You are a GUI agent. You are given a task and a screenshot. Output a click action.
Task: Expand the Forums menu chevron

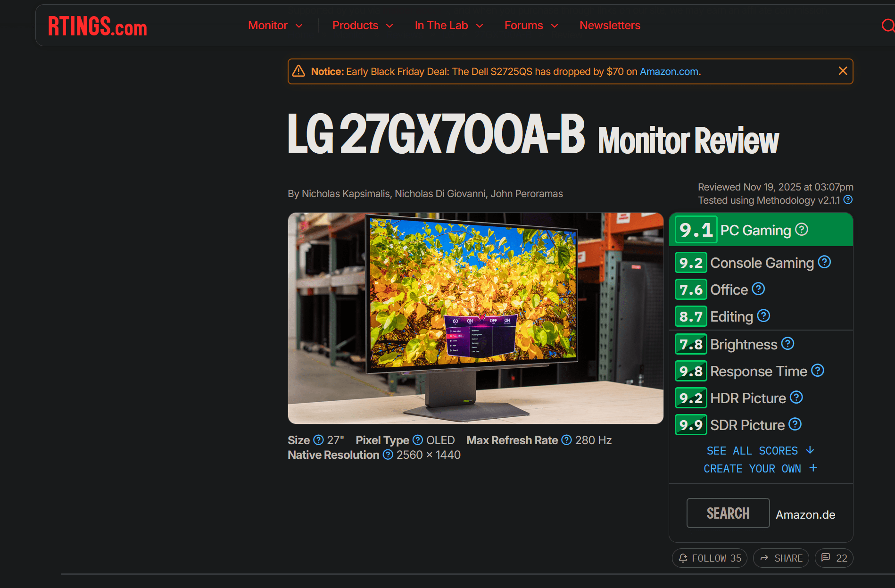pyautogui.click(x=555, y=26)
